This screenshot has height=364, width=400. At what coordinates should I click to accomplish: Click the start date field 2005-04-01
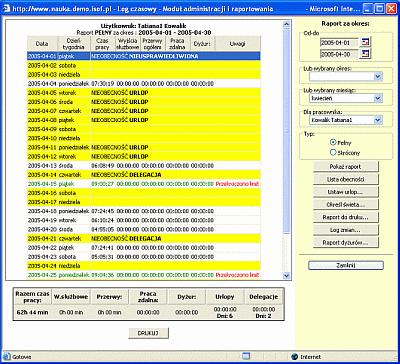coord(339,43)
